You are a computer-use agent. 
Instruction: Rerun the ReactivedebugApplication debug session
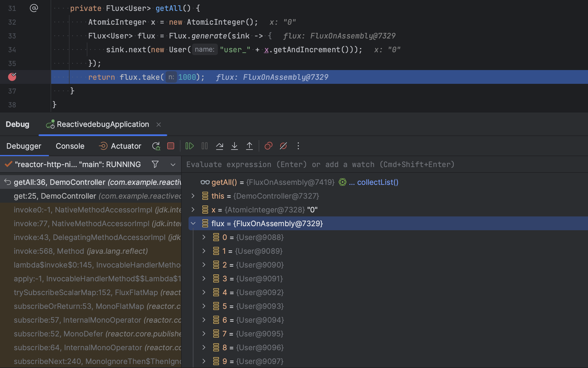[x=156, y=146]
